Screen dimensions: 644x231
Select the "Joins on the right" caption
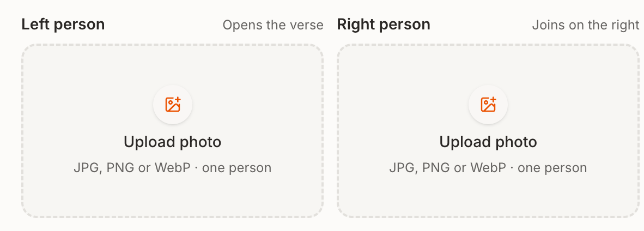click(586, 25)
